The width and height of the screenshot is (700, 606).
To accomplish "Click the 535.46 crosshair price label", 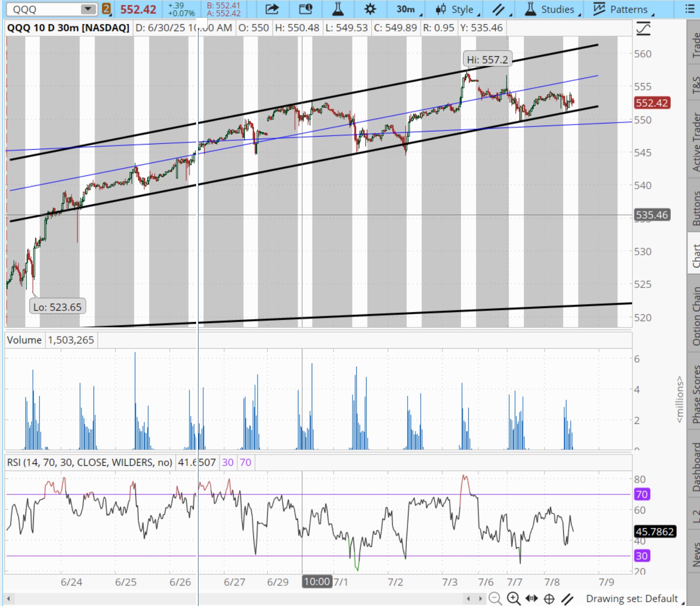I will tap(652, 215).
